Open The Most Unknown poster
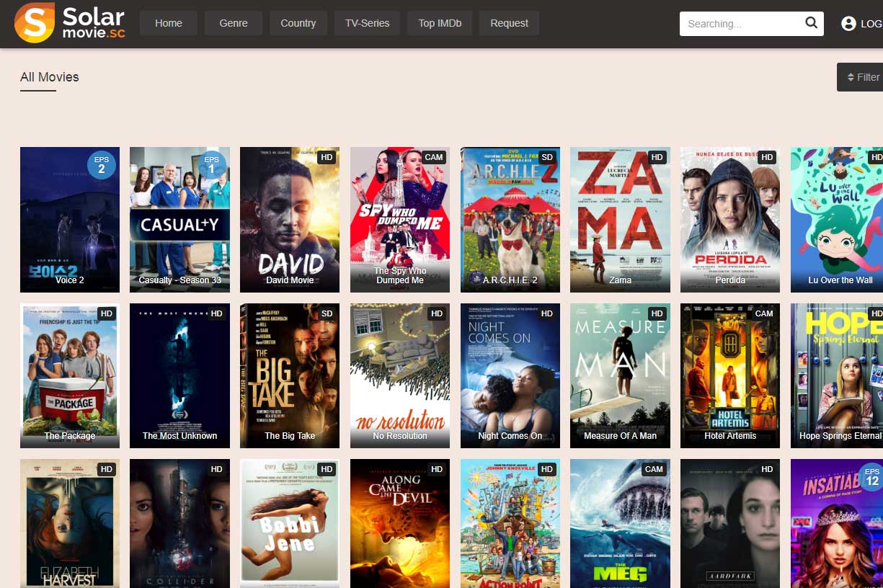This screenshot has width=883, height=588. click(x=179, y=375)
